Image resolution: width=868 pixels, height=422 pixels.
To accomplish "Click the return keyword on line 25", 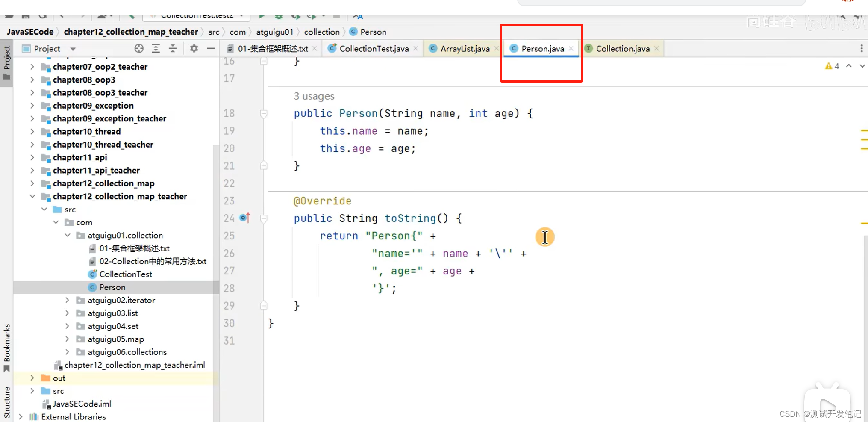I will click(x=339, y=236).
